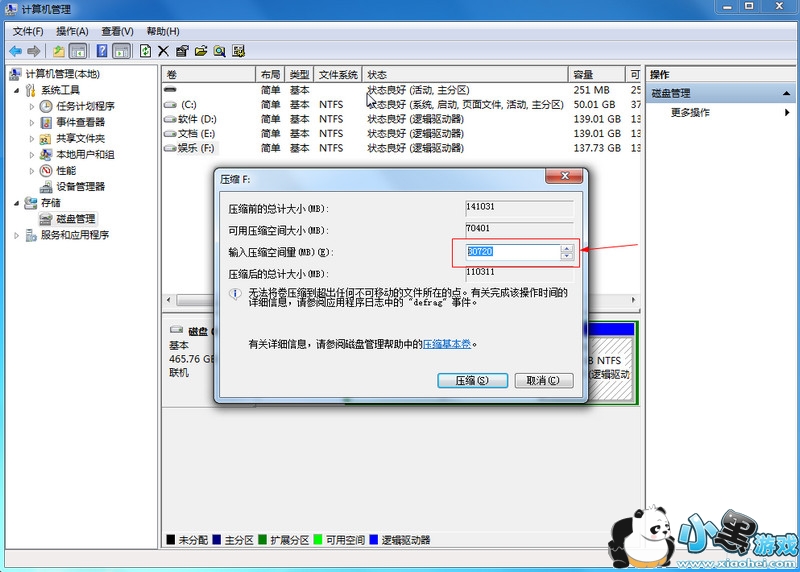The image size is (800, 572).
Task: Expand the 共享文件夹 node arrow
Action: click(32, 139)
